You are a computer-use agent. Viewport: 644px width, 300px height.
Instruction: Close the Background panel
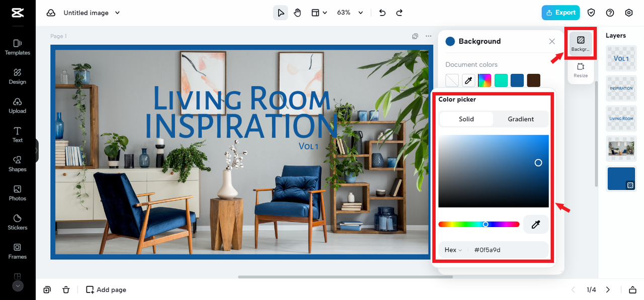(x=552, y=41)
